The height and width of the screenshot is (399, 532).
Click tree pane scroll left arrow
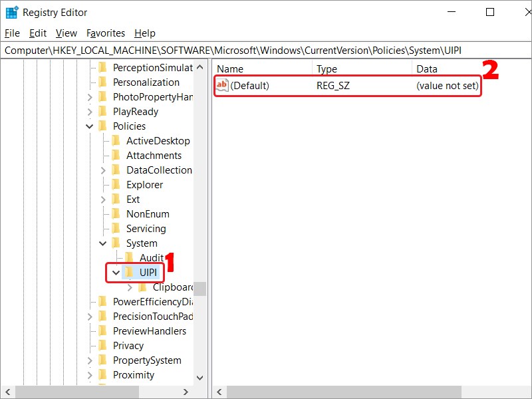tap(7, 392)
